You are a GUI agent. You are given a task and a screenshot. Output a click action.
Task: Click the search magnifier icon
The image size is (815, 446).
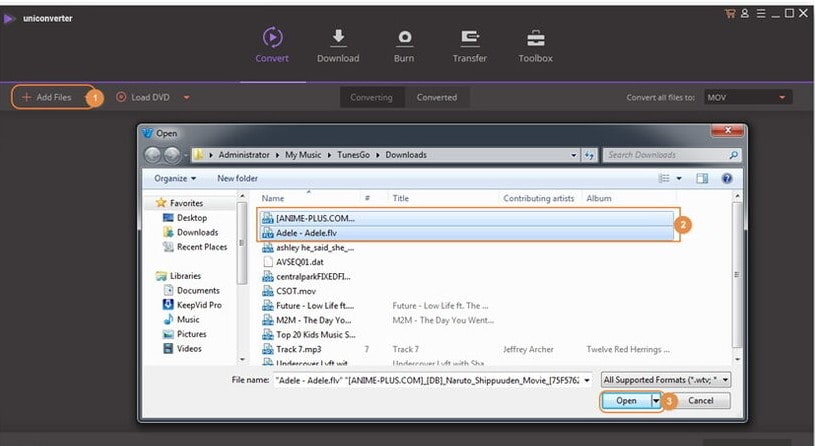pyautogui.click(x=733, y=155)
